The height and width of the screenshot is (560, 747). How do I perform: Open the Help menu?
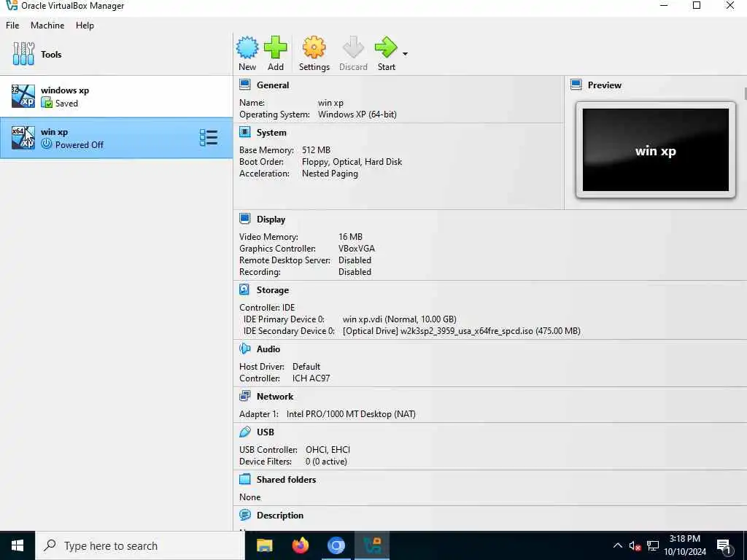(85, 26)
